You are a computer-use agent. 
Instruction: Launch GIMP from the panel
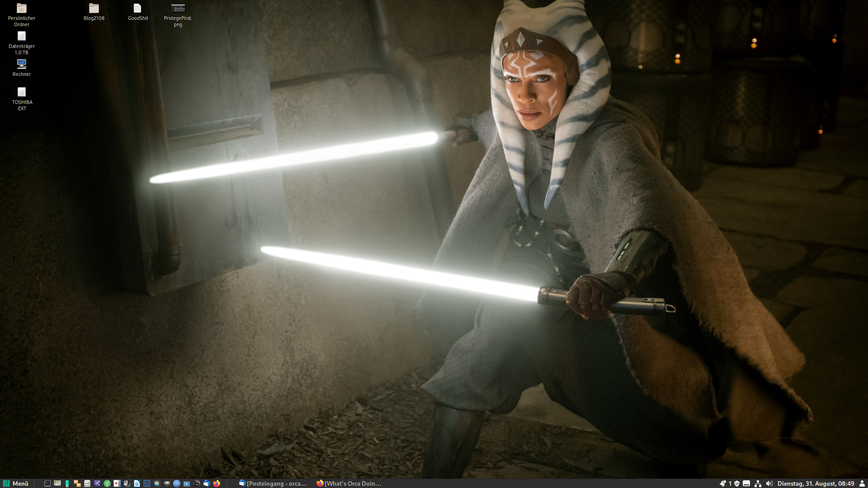167,483
